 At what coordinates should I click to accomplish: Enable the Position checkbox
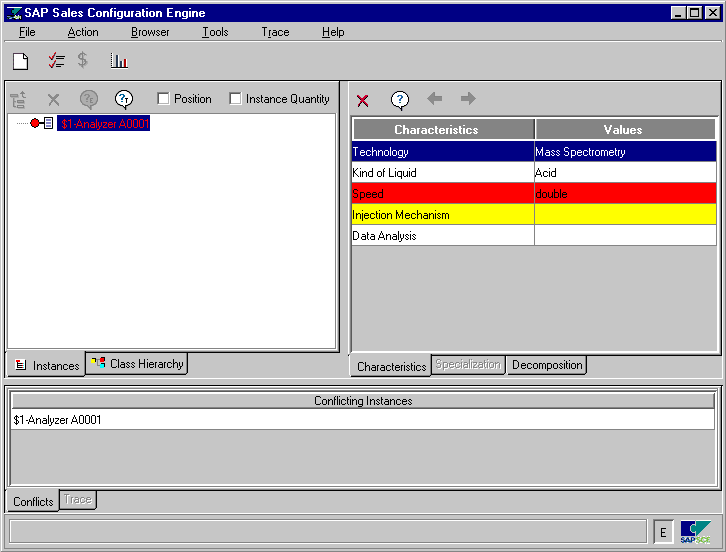tap(164, 99)
